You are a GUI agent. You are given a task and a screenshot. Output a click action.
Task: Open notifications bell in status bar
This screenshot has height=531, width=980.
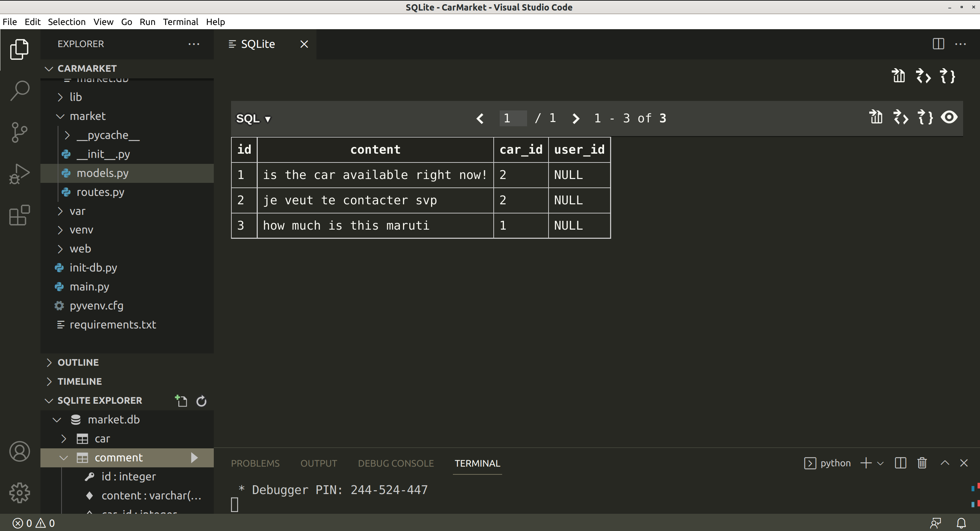tap(961, 523)
